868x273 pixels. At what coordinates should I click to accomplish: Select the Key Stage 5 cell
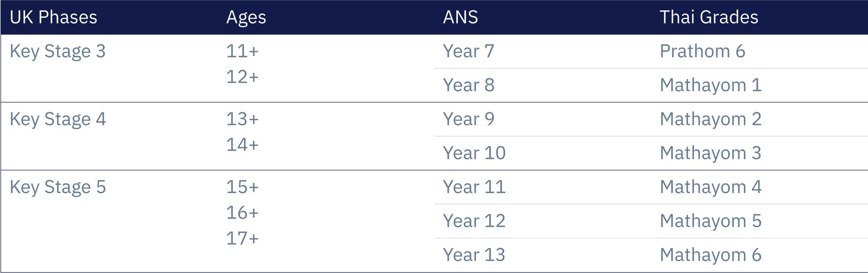point(58,187)
